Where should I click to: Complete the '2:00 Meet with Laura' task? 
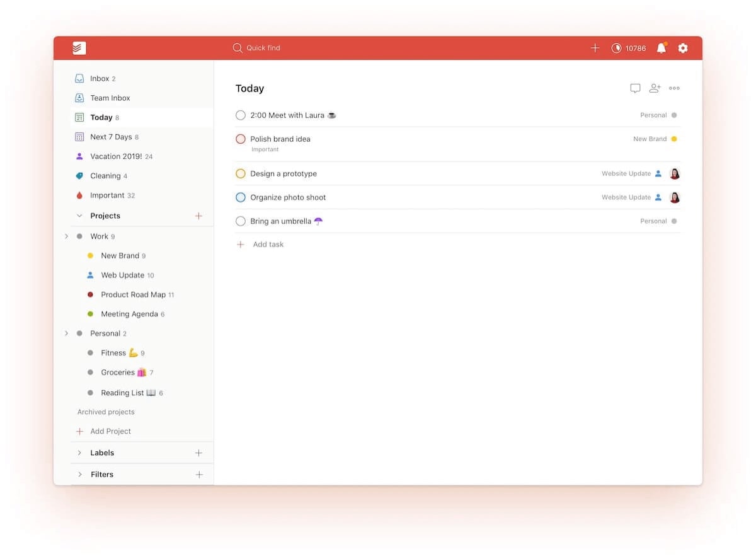[x=240, y=115]
